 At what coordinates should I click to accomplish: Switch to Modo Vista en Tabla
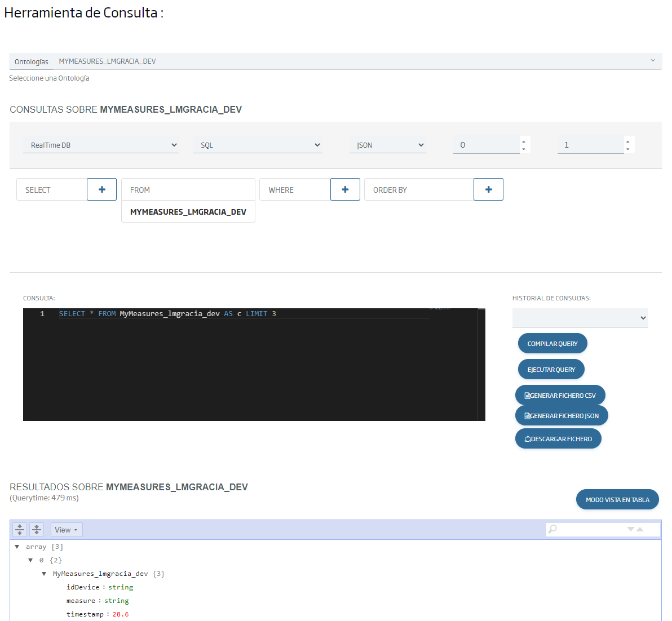617,499
